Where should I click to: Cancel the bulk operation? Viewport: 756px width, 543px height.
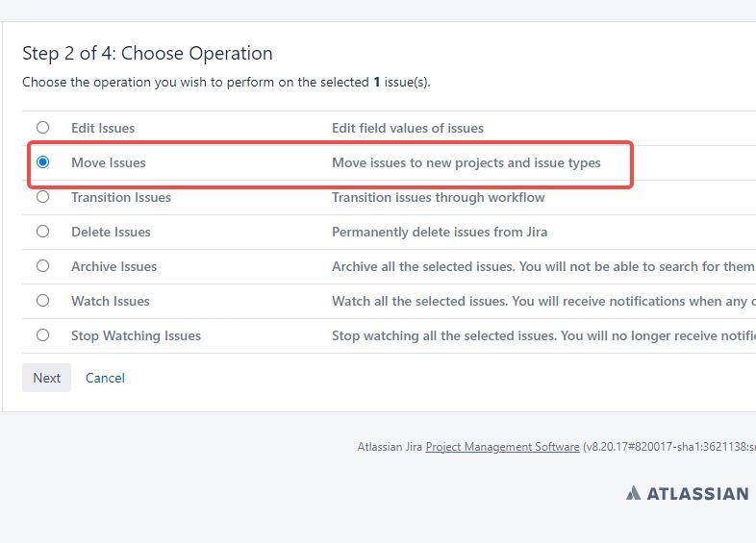click(x=105, y=378)
